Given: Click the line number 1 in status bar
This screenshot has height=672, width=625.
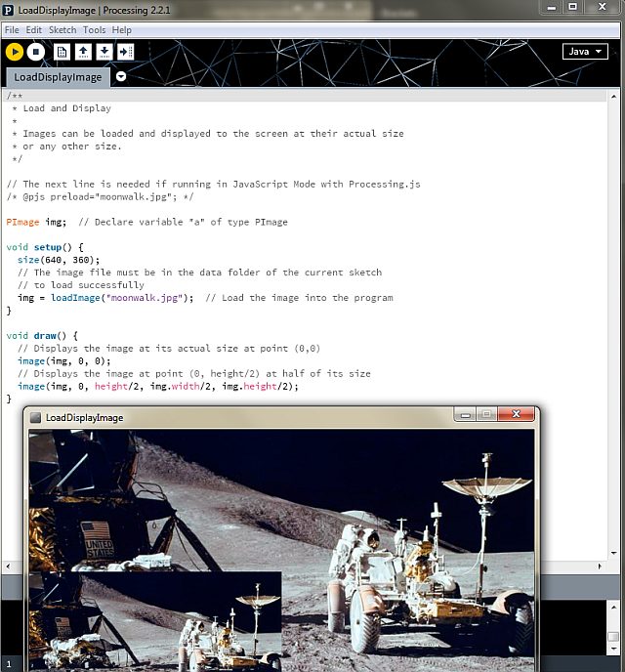Looking at the screenshot, I should click(x=9, y=664).
